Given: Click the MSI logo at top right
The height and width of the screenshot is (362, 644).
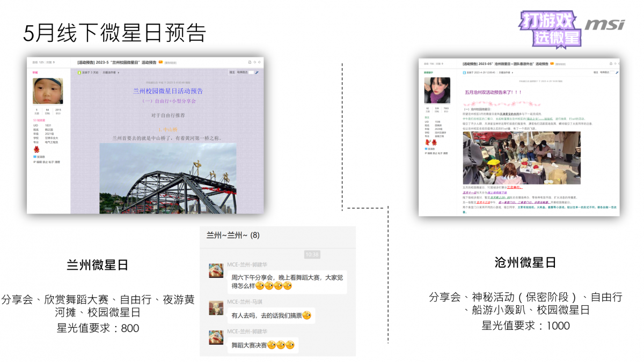Looking at the screenshot, I should tap(605, 24).
